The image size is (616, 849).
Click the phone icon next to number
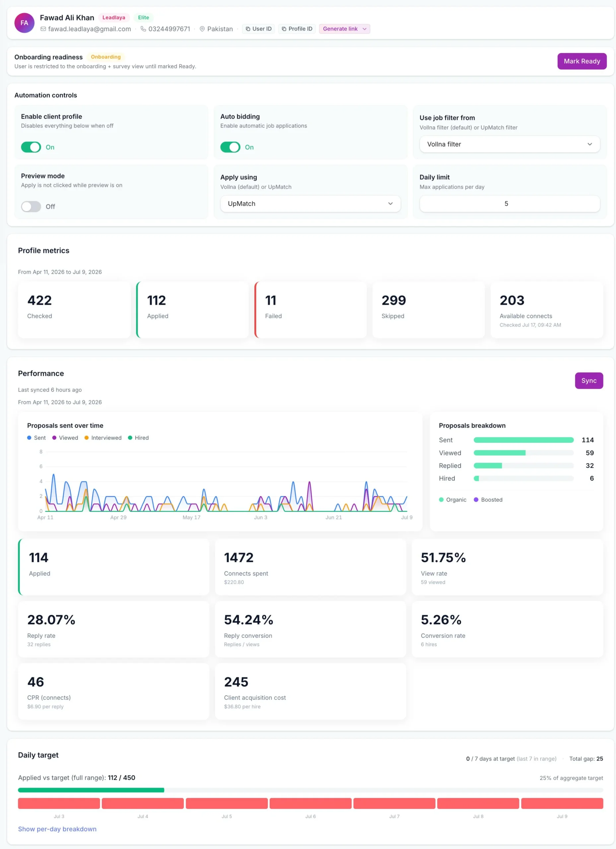tap(143, 29)
